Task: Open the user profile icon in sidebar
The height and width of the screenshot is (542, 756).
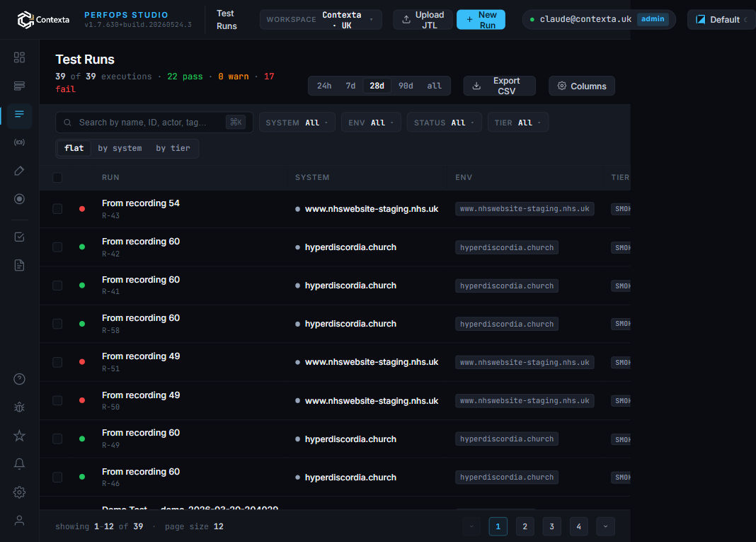Action: pos(19,521)
